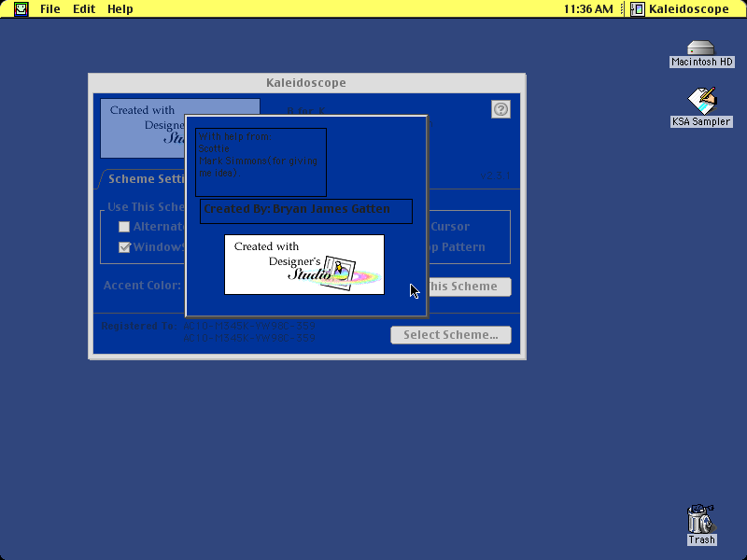
Task: Uncheck the WindowShade checkbox
Action: click(x=124, y=247)
